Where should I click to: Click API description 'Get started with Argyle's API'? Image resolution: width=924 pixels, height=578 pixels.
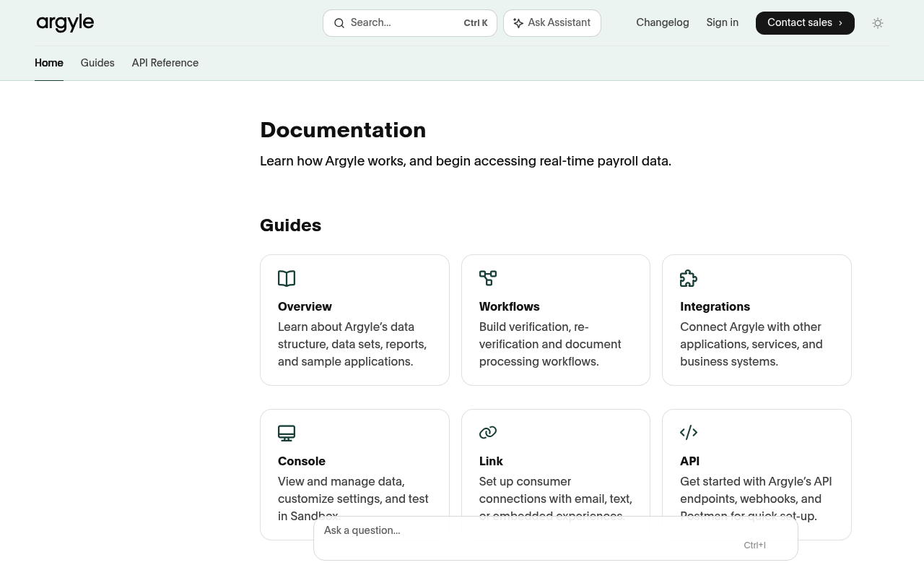click(x=756, y=481)
